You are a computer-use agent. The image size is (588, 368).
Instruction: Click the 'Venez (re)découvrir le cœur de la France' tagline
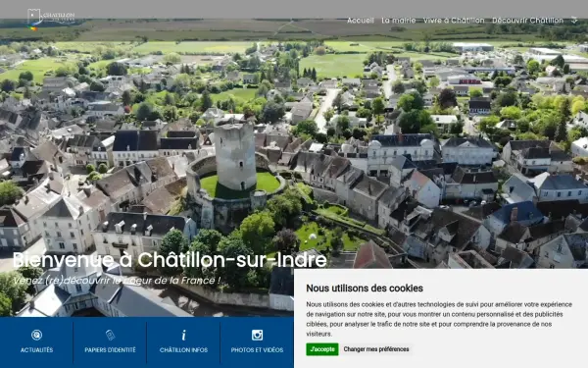(x=117, y=281)
